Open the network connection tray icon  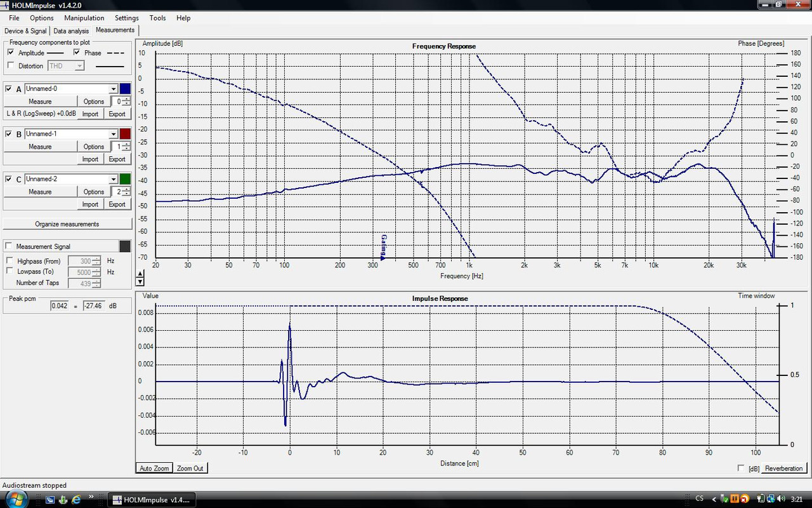coord(771,499)
